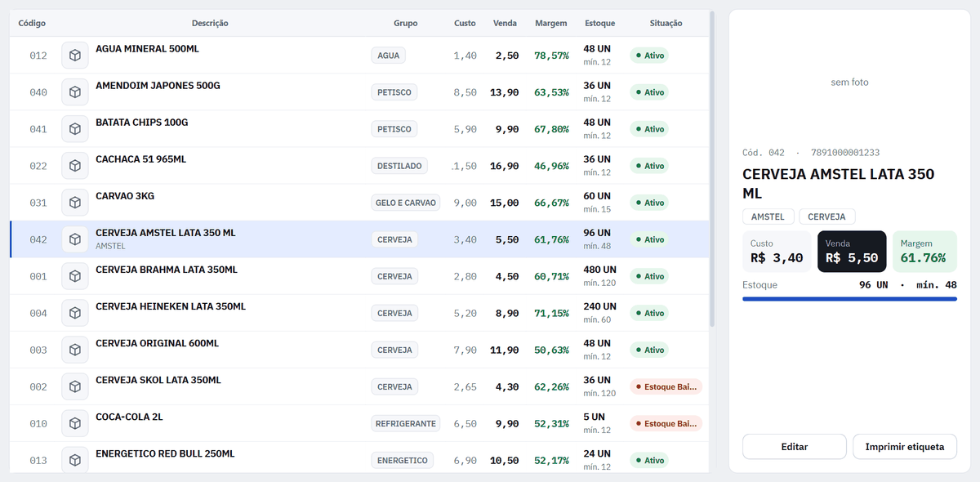
Task: Click the box icon for CERVEJA SKOL LATA
Action: click(x=75, y=386)
